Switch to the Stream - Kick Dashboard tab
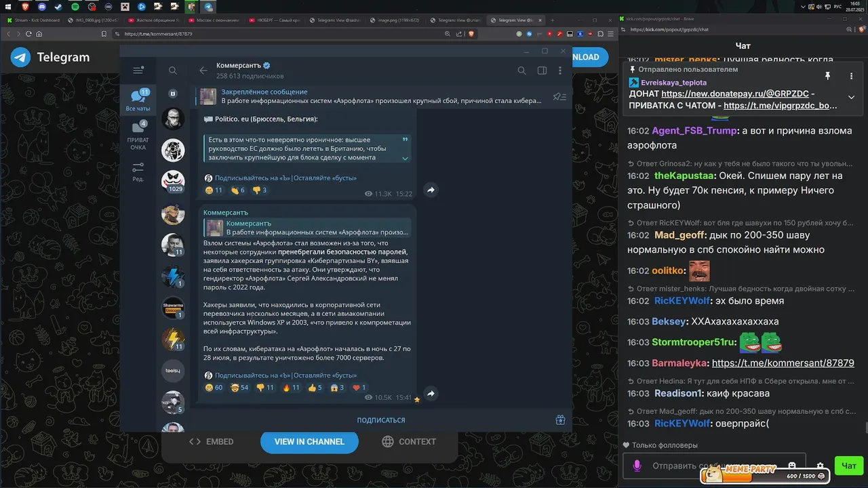 pos(34,20)
